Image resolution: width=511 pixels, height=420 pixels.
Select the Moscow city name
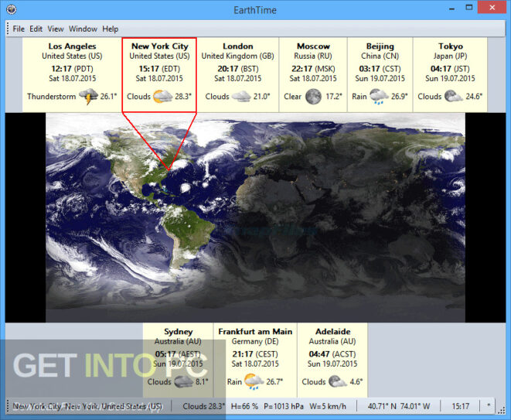click(x=313, y=46)
